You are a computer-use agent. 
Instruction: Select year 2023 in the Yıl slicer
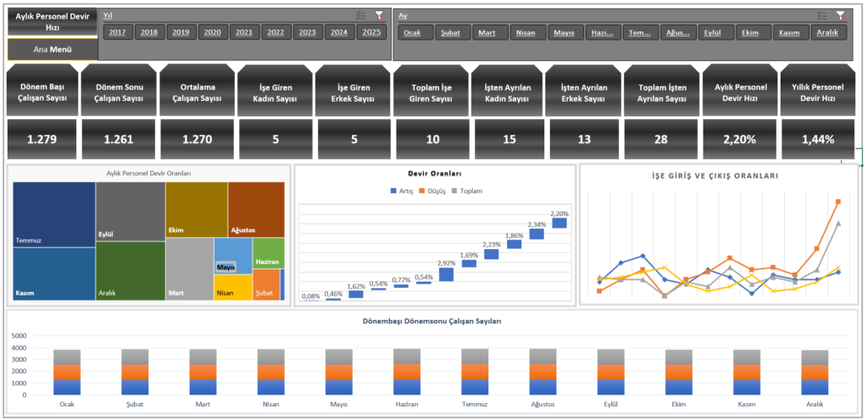pyautogui.click(x=307, y=32)
